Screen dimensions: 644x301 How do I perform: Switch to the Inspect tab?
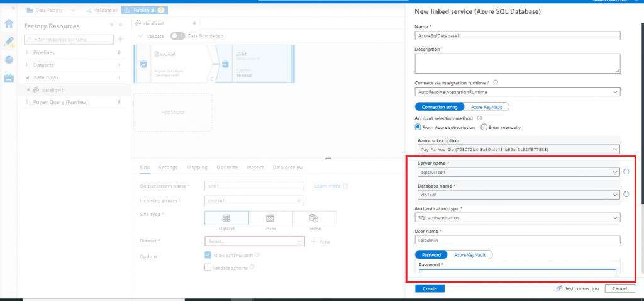click(255, 168)
